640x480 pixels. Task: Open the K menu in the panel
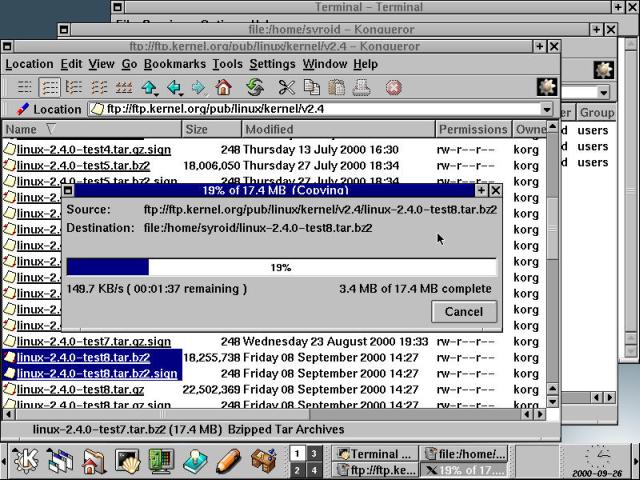[25, 461]
